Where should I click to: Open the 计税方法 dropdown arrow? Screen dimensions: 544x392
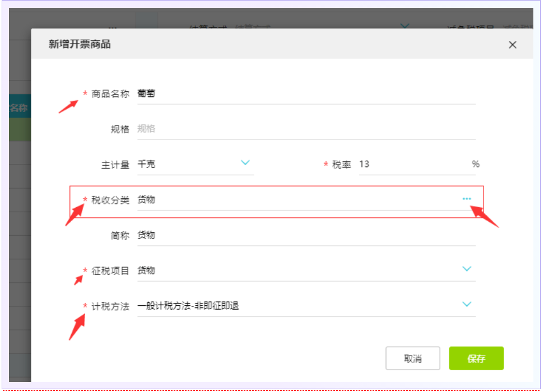click(467, 305)
